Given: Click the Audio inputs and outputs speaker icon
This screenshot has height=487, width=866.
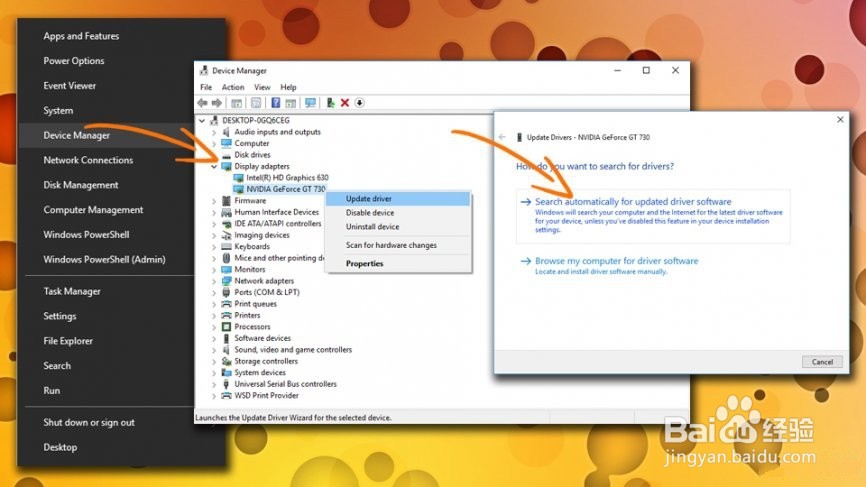Looking at the screenshot, I should pos(226,132).
